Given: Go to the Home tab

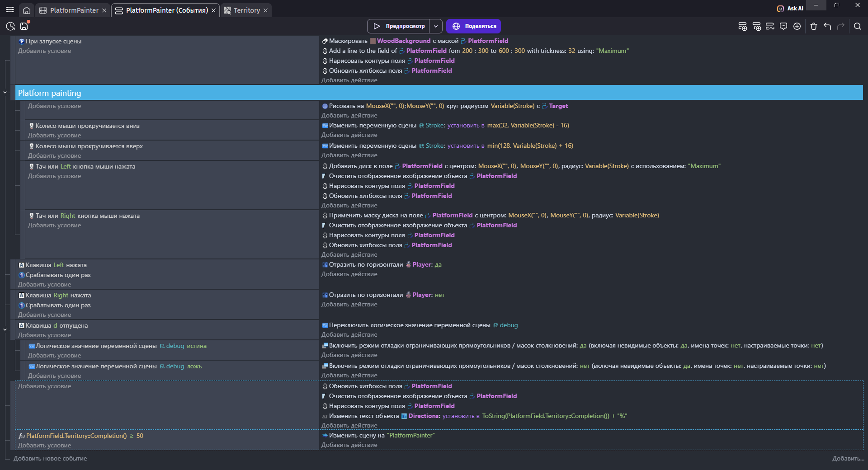Looking at the screenshot, I should point(27,10).
